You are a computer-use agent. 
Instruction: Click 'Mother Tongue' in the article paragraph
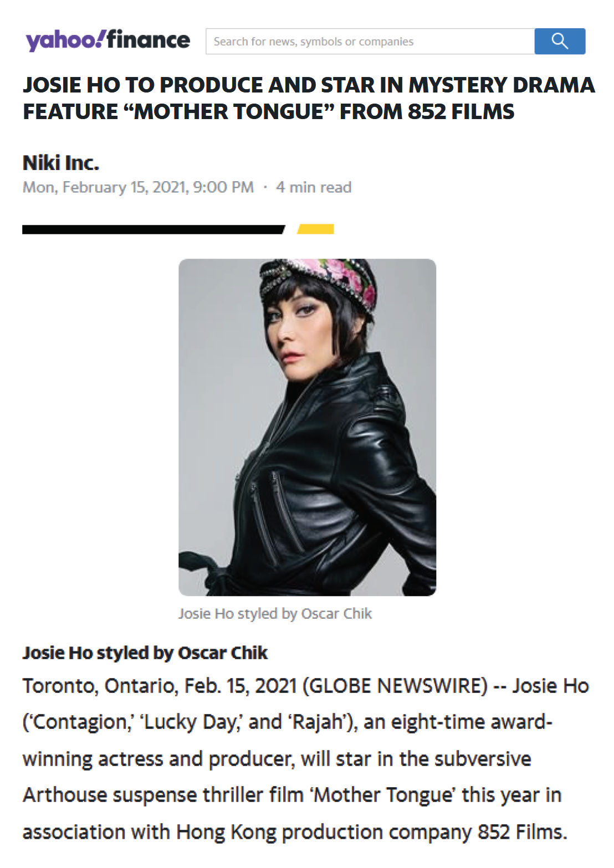pyautogui.click(x=383, y=795)
